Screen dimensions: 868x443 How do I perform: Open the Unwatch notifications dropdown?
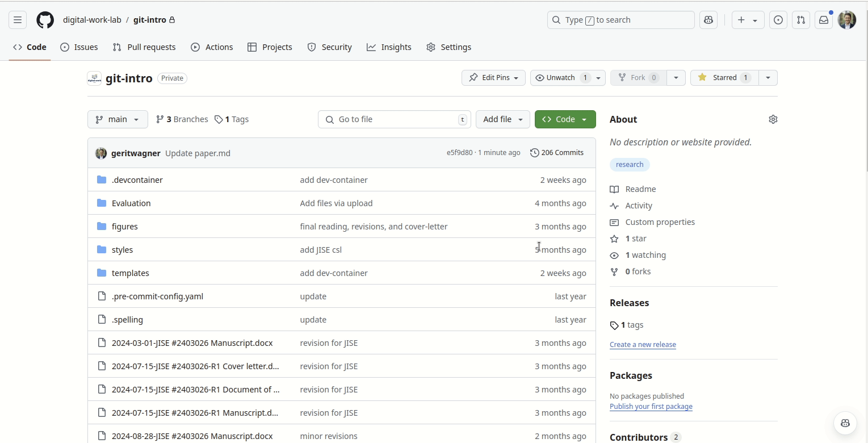tap(568, 78)
